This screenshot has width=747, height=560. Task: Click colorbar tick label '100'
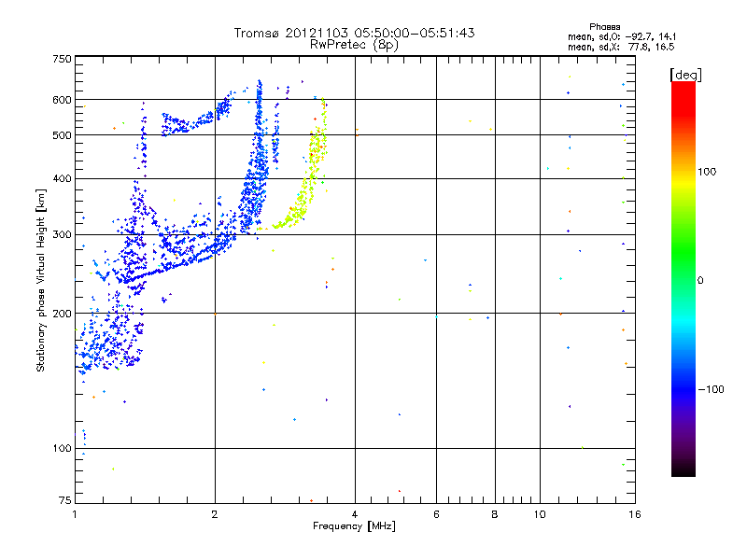coord(707,172)
